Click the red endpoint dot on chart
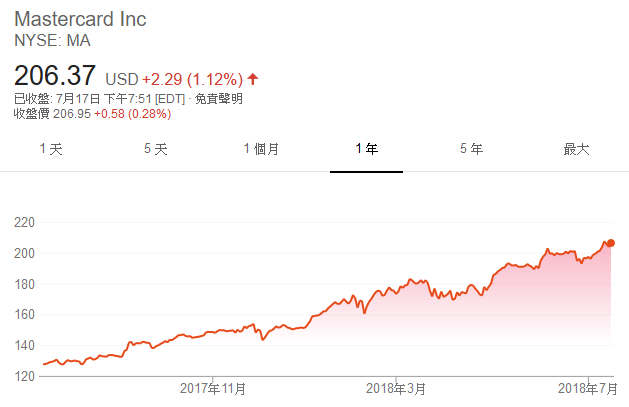This screenshot has width=629, height=407. point(611,243)
